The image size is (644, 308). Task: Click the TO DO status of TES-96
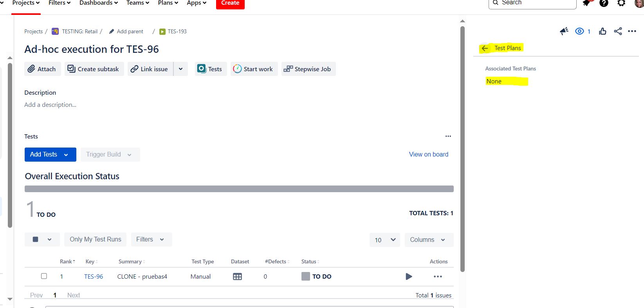(x=316, y=276)
